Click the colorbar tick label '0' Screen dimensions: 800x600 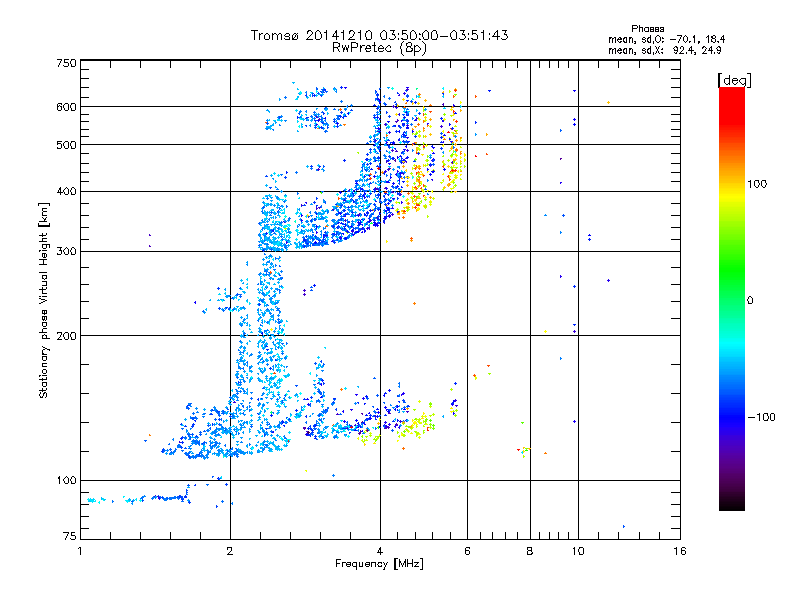pos(750,301)
